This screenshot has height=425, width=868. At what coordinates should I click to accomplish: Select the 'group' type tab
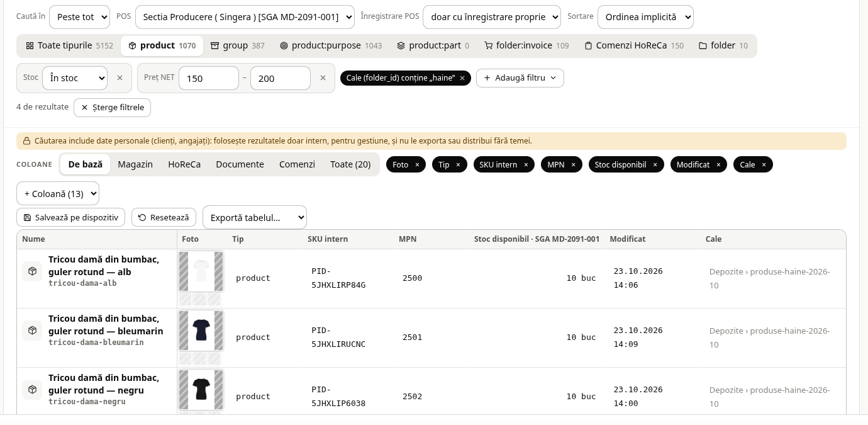237,45
